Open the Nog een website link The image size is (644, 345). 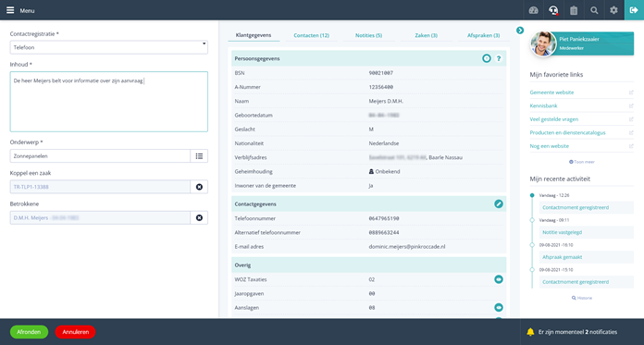click(549, 146)
